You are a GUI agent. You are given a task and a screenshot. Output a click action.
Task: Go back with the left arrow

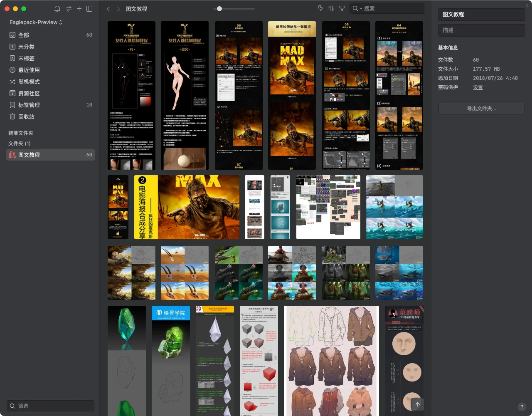[x=108, y=9]
